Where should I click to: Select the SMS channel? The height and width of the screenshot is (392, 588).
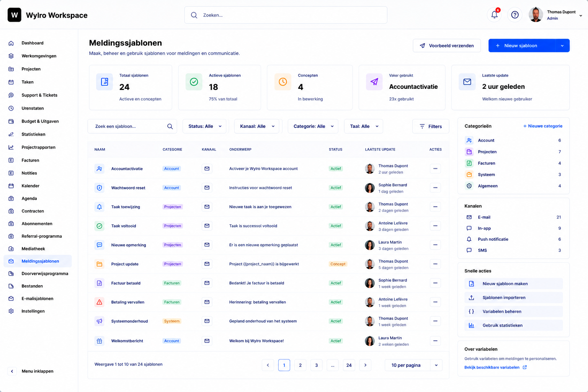click(x=513, y=250)
